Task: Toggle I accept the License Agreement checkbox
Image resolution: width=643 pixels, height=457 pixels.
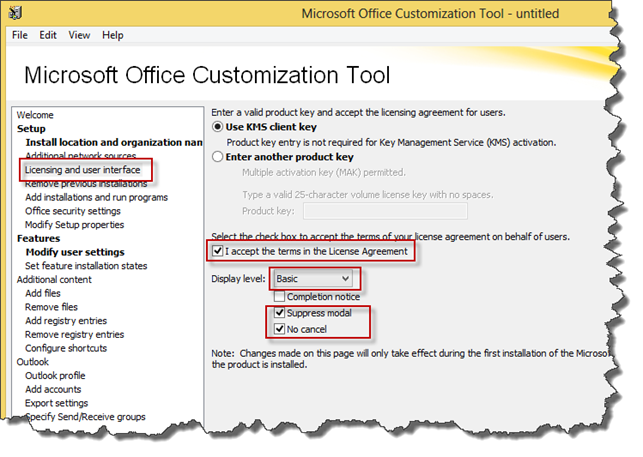Action: point(218,251)
